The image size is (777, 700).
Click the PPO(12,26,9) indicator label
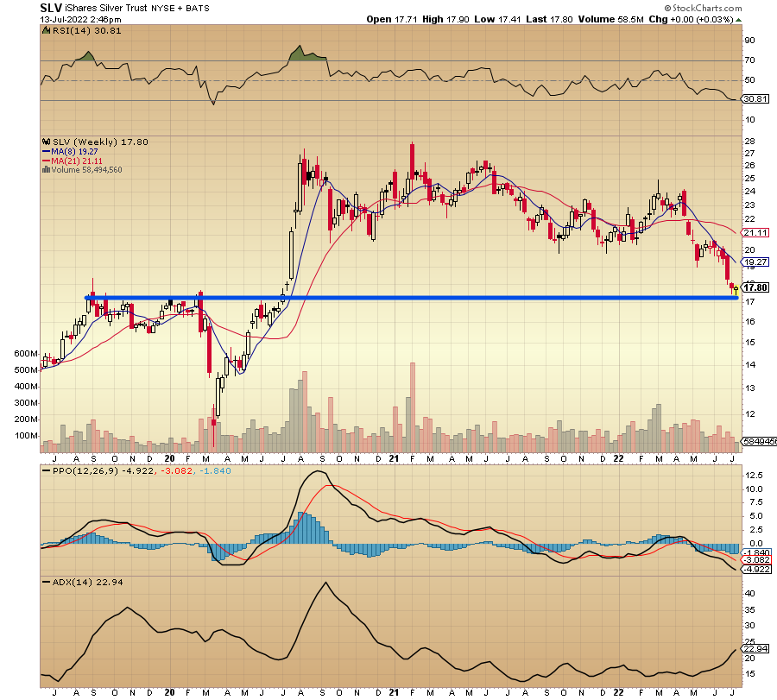(x=85, y=471)
